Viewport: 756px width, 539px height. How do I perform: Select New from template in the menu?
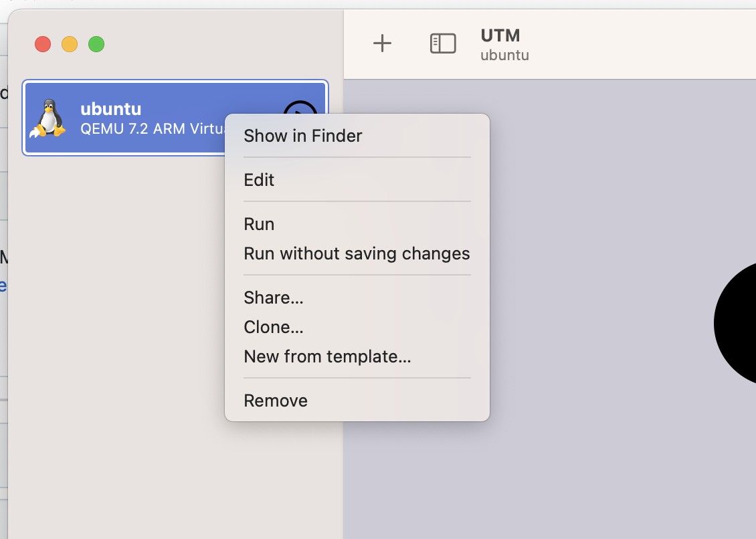click(328, 356)
